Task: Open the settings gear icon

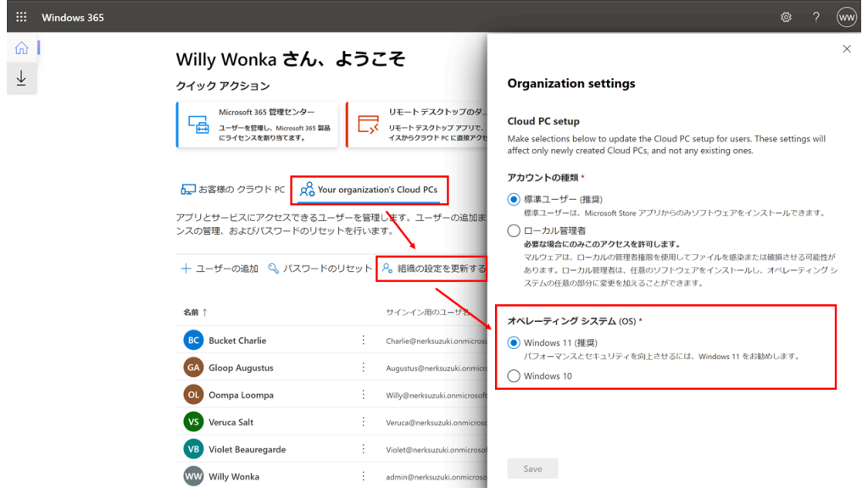Action: (x=786, y=17)
